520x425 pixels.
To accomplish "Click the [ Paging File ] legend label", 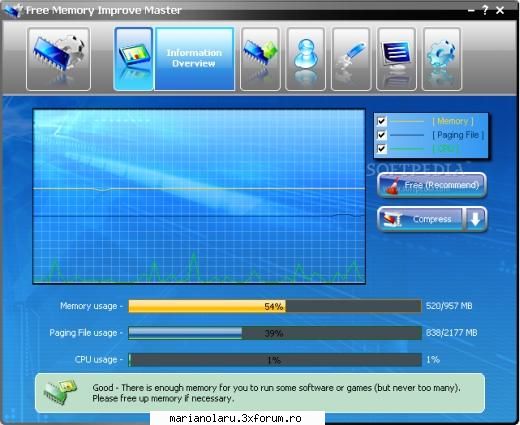I will [458, 135].
